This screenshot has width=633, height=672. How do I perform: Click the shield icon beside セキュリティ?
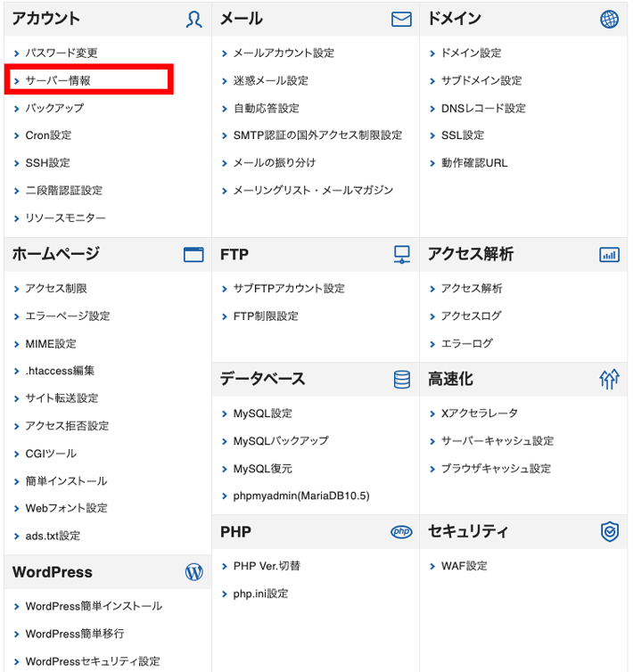[x=610, y=532]
